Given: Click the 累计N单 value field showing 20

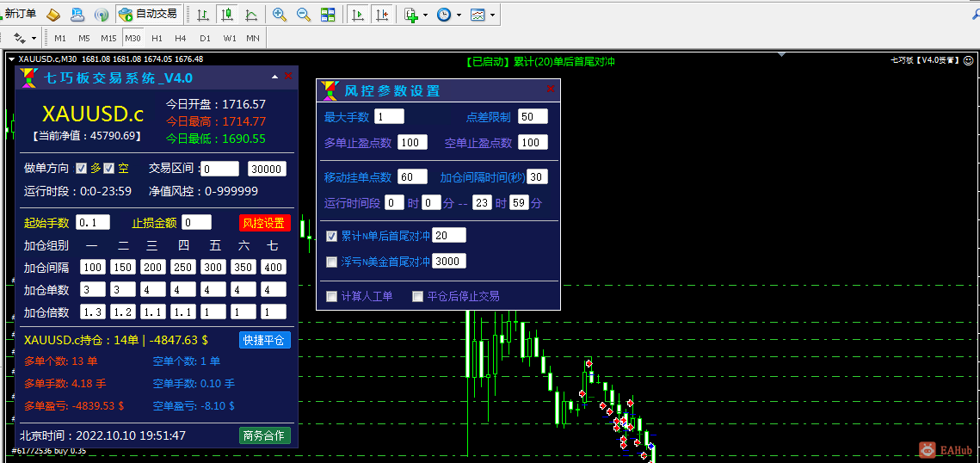Looking at the screenshot, I should [449, 235].
